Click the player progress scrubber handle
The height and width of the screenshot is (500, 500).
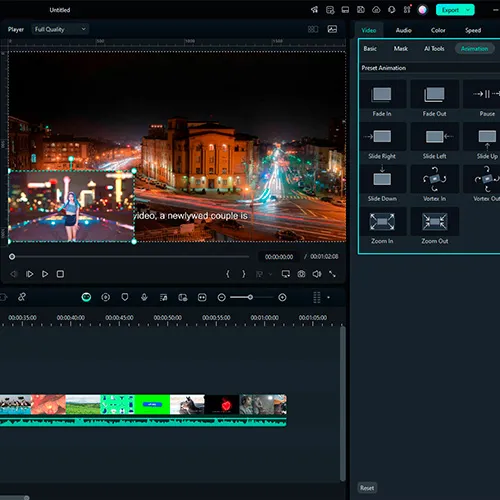pos(12,257)
